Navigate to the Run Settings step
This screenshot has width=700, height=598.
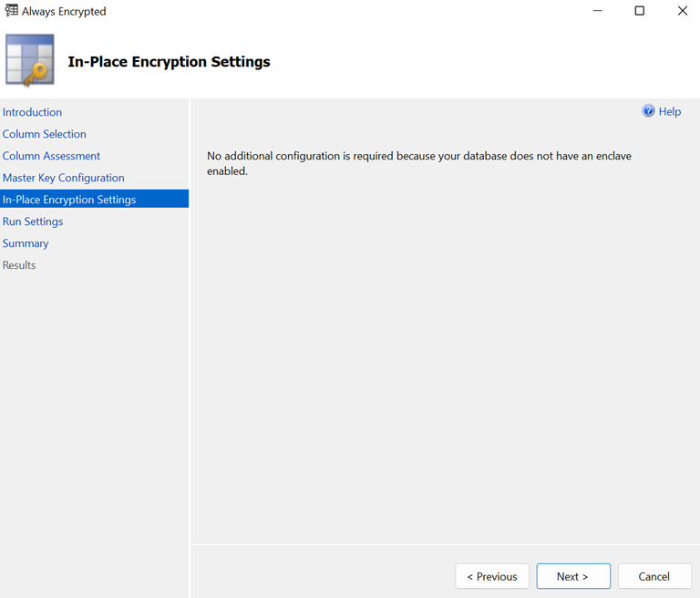tap(33, 222)
